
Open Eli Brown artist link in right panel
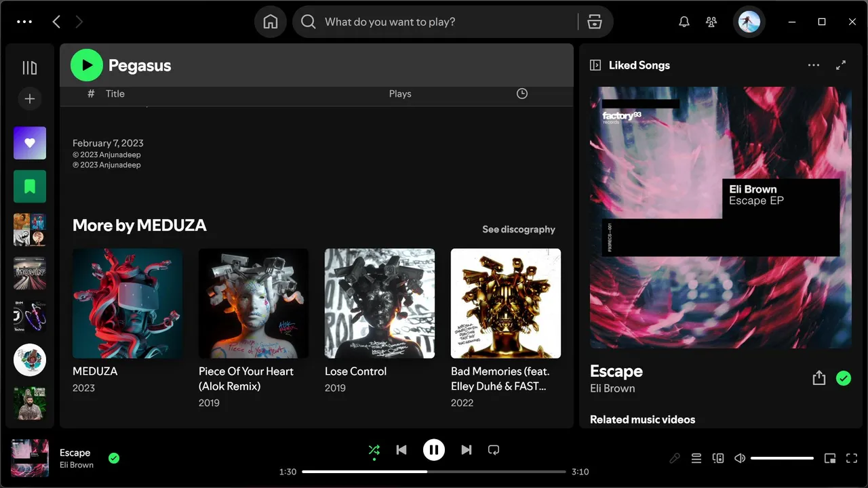(612, 388)
